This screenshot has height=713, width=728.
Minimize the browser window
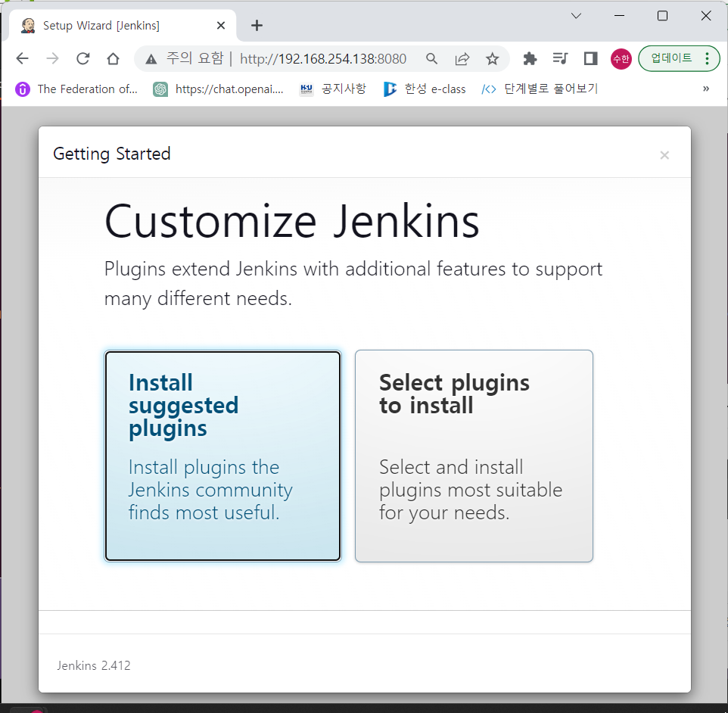pyautogui.click(x=619, y=16)
